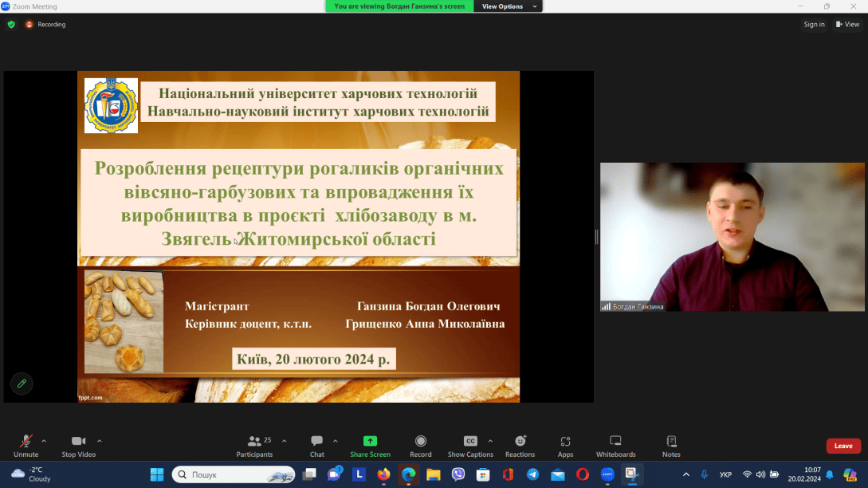
Task: Click the green Share Screen button
Action: coord(370,446)
